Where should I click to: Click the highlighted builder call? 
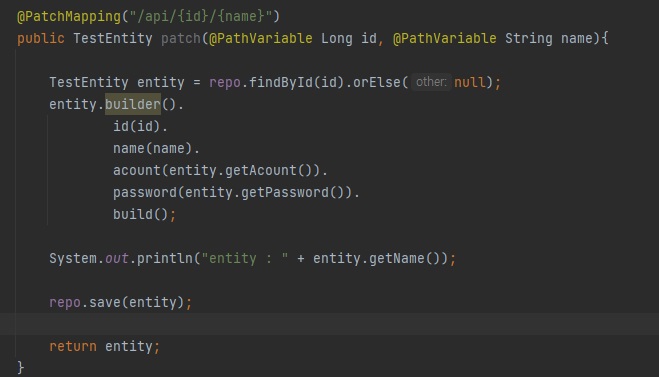[133, 104]
